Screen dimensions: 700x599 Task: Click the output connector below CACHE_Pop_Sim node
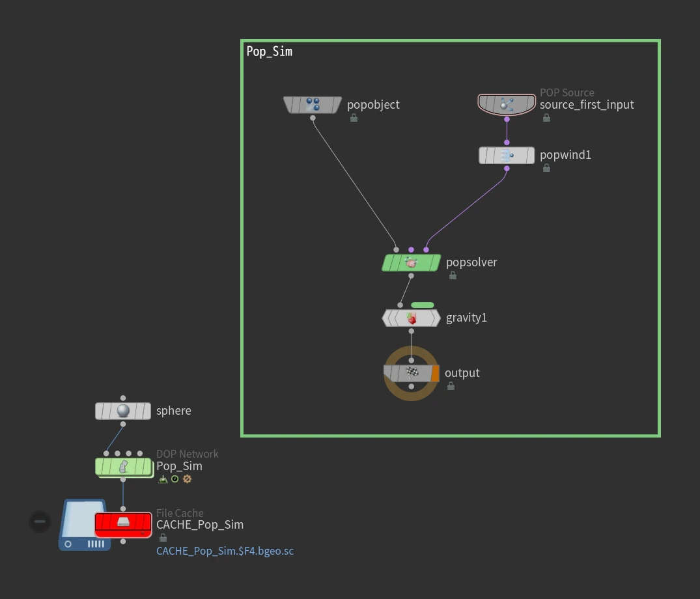click(x=123, y=542)
